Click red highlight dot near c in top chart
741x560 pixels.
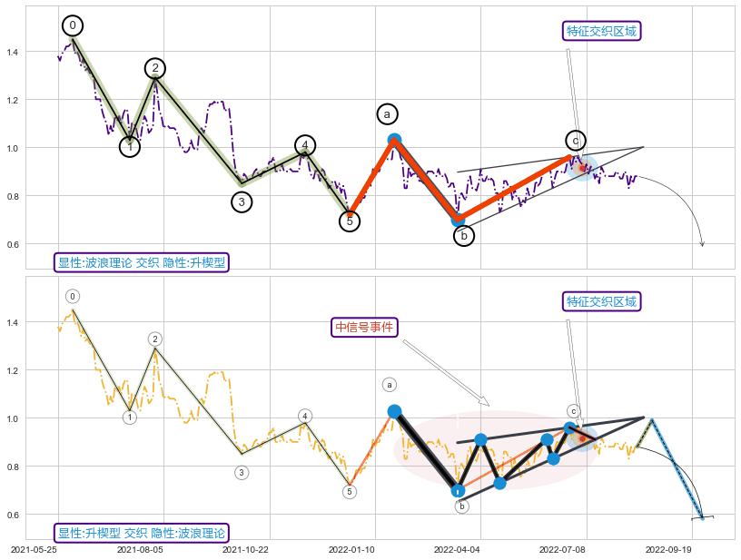pyautogui.click(x=583, y=167)
